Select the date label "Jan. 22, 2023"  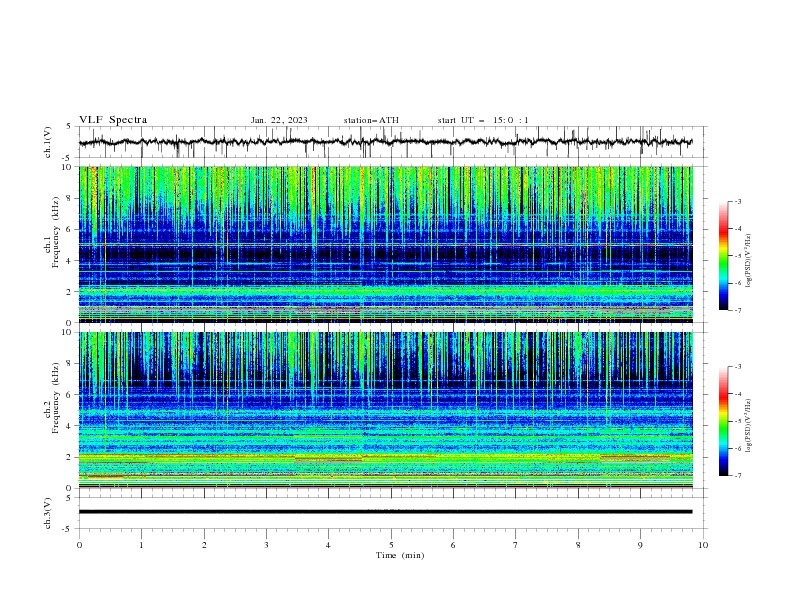[279, 120]
